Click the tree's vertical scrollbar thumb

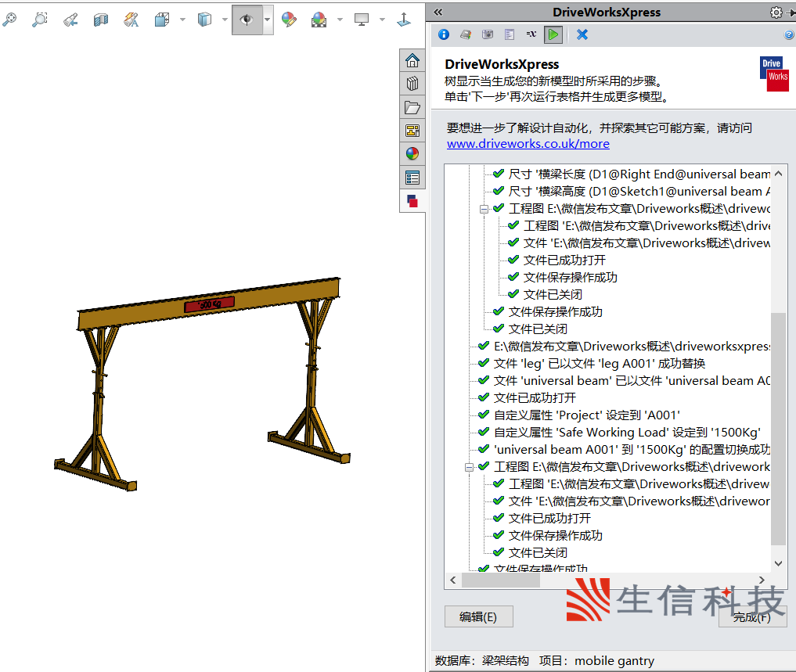[778, 429]
